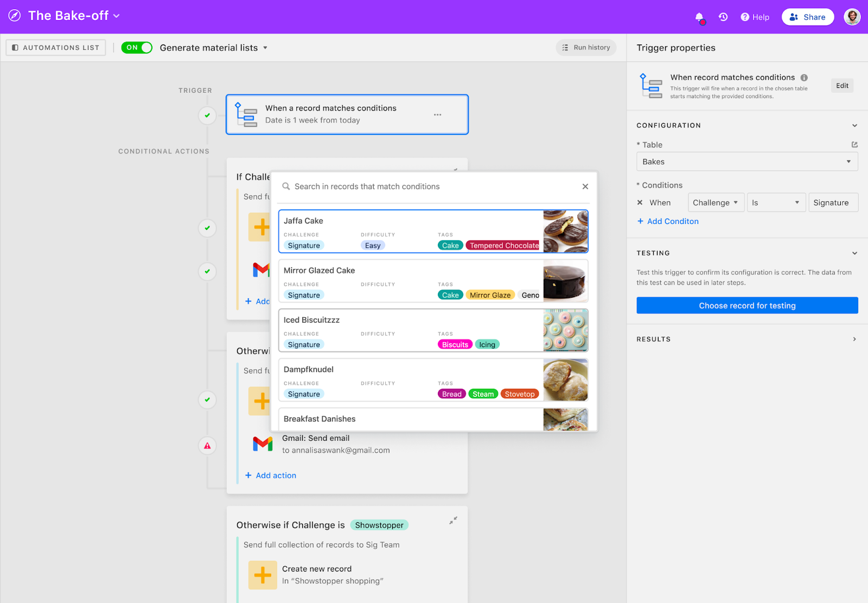Viewport: 868px width, 603px height.
Task: Focus the search records input field
Action: [x=434, y=187]
